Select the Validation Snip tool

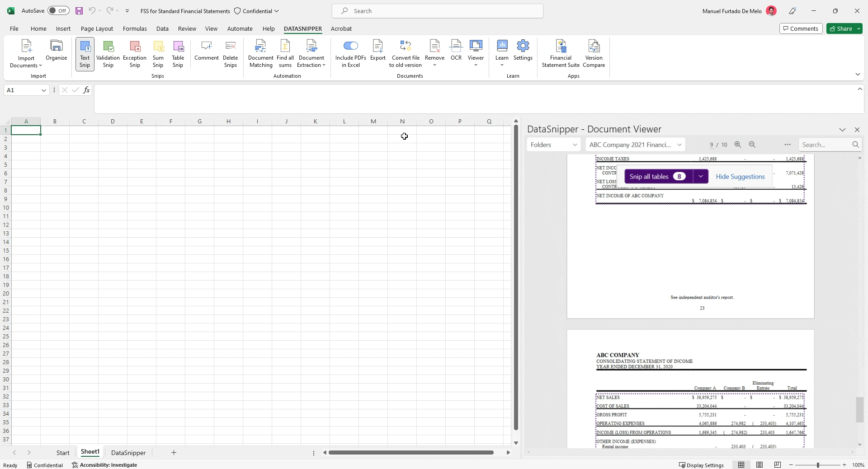tap(108, 53)
